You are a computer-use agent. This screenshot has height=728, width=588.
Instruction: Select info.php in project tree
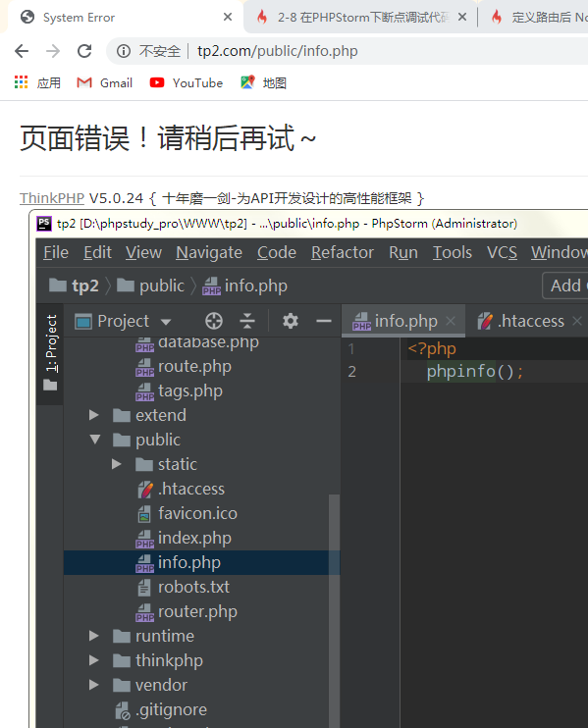(201, 563)
